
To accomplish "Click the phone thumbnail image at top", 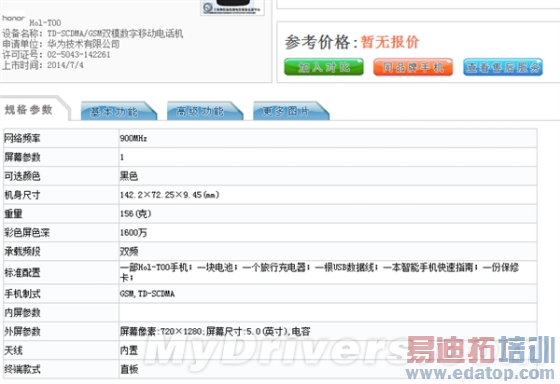I will click(232, 7).
